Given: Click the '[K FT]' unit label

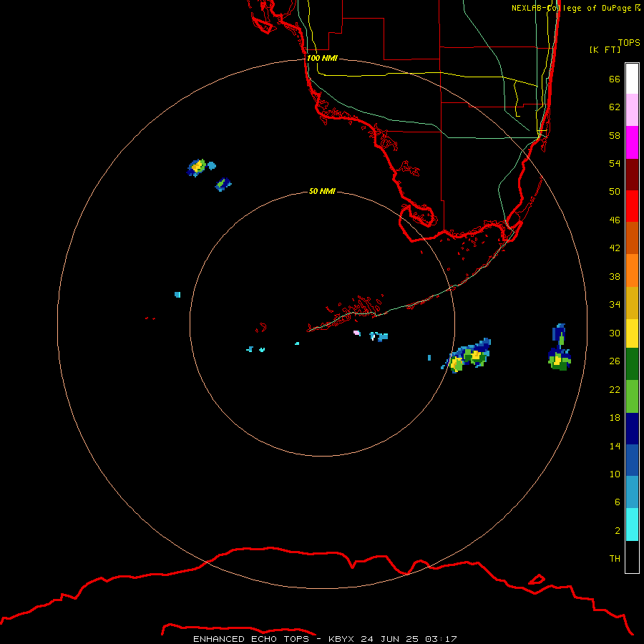Looking at the screenshot, I should 605,49.
